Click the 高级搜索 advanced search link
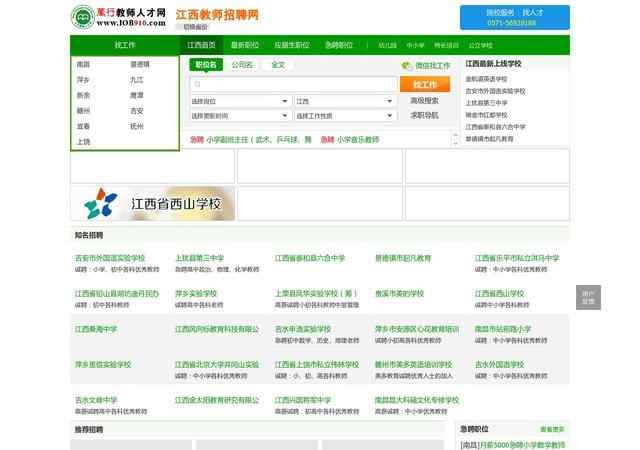 [424, 100]
